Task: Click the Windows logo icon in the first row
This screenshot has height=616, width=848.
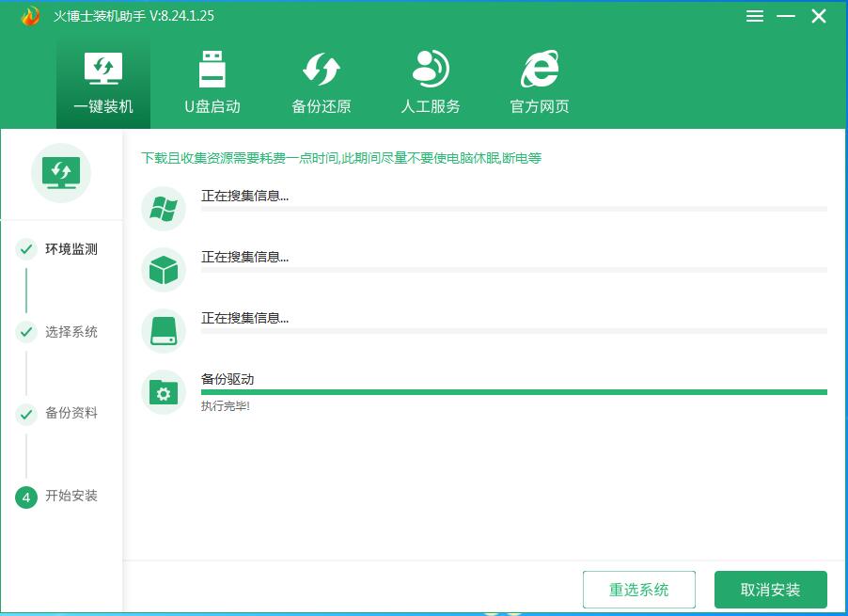Action: pos(164,208)
